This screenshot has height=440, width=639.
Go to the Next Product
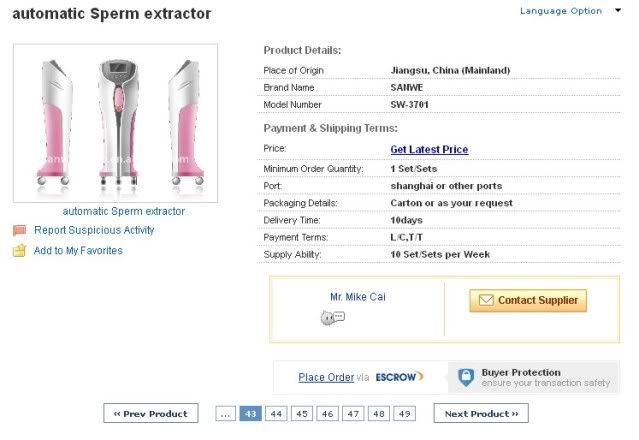point(480,413)
